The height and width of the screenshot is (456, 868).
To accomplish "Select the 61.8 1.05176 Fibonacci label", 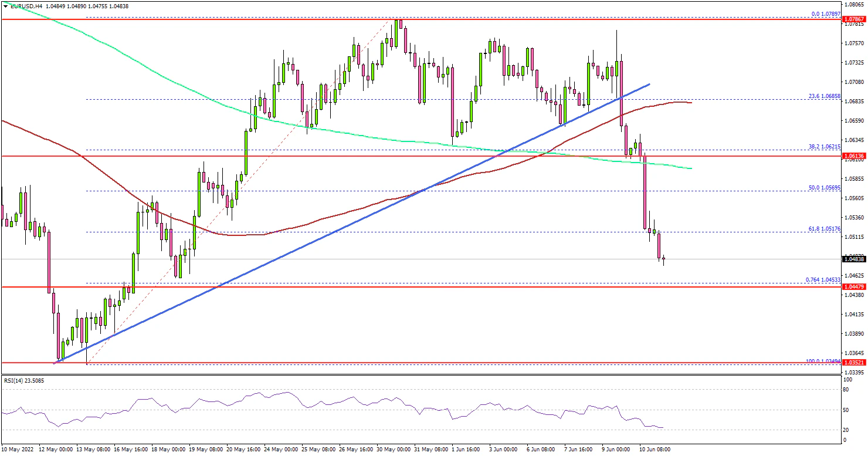I will click(825, 229).
